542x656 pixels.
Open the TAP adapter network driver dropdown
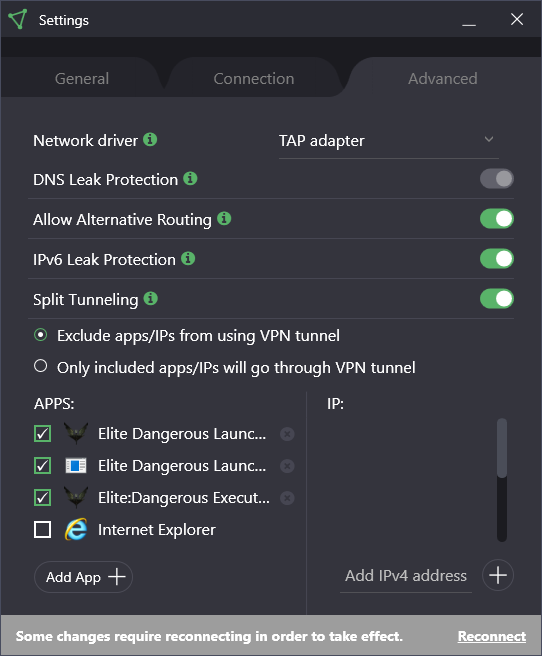pos(389,141)
